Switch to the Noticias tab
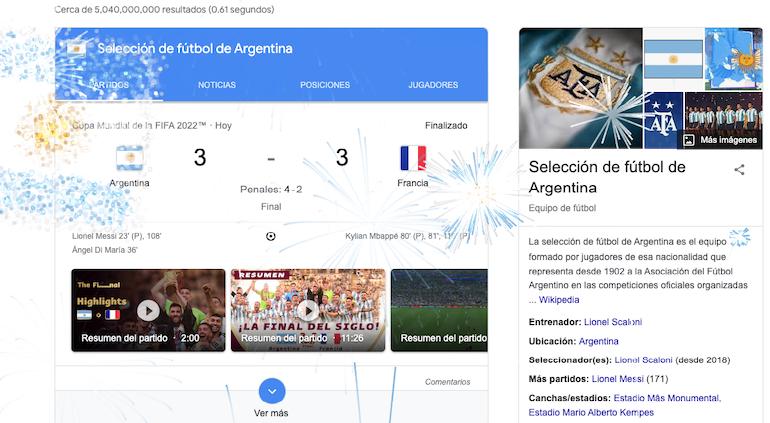This screenshot has width=770, height=423. 217,85
